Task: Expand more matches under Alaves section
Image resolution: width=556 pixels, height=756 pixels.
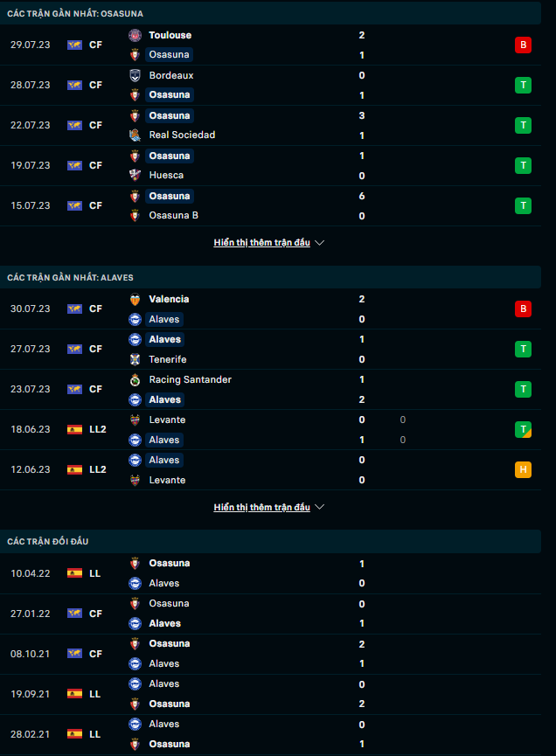Action: [x=269, y=507]
